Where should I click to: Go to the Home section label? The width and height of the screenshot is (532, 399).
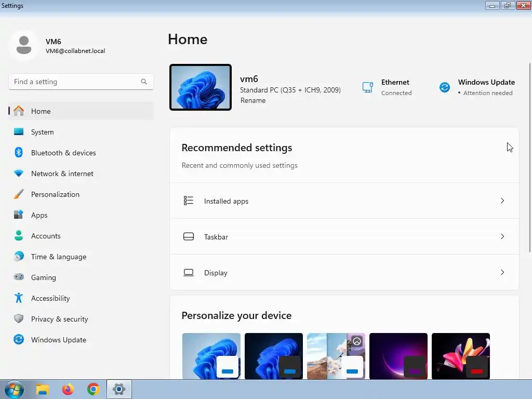click(x=41, y=111)
